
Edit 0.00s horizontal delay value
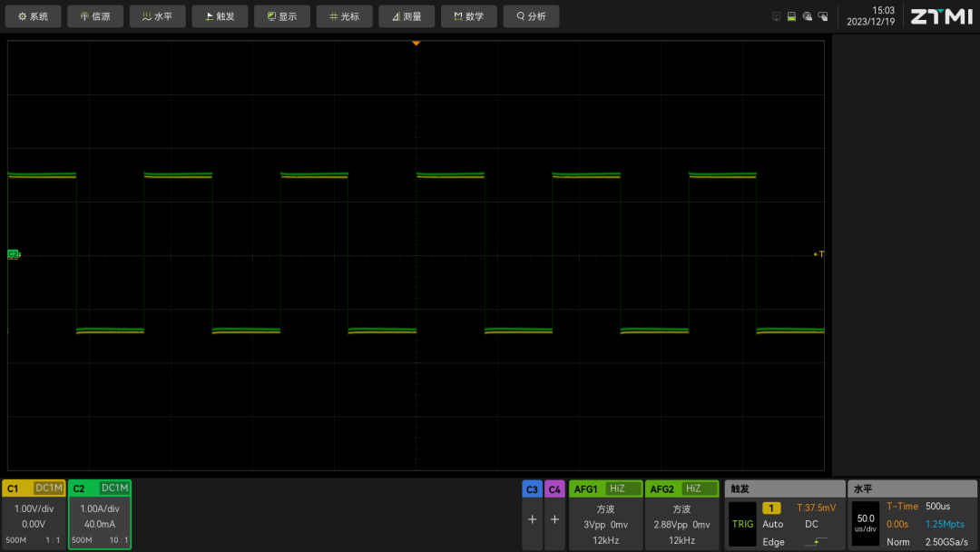pos(897,524)
